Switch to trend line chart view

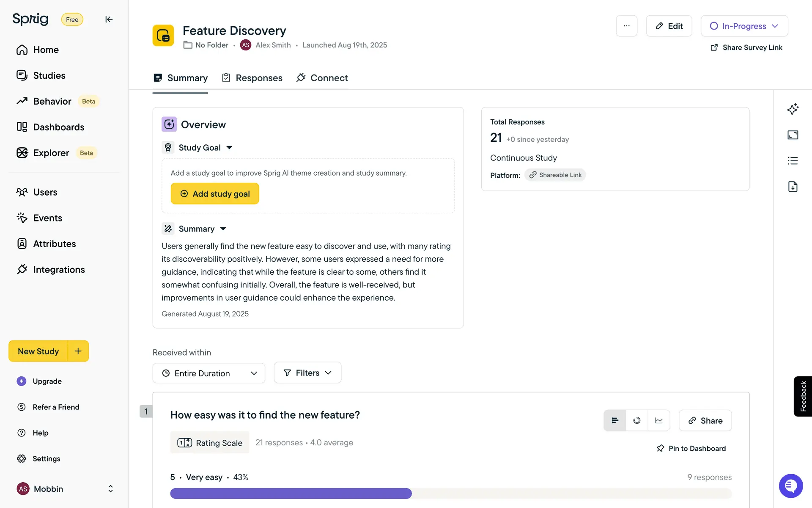pyautogui.click(x=659, y=420)
